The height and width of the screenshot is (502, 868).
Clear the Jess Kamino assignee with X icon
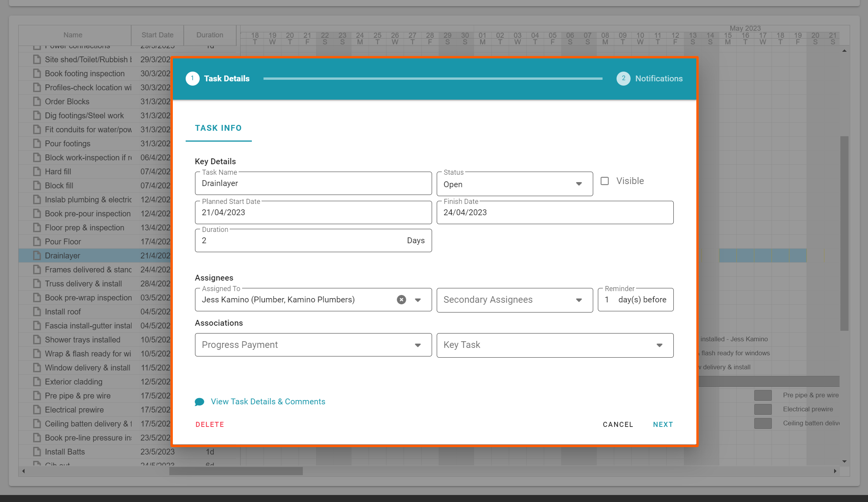coord(401,300)
